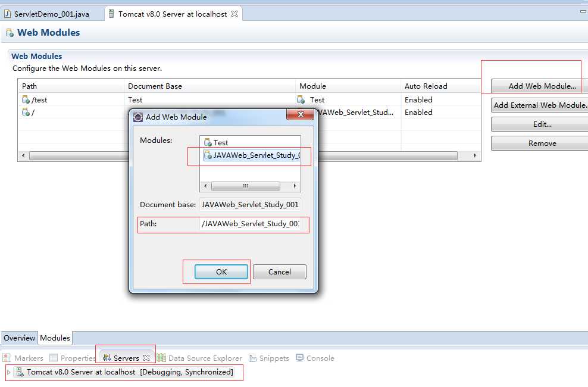Screen dimensions: 588x387
Task: Minimize the editor area using the top-right icon
Action: (583, 12)
